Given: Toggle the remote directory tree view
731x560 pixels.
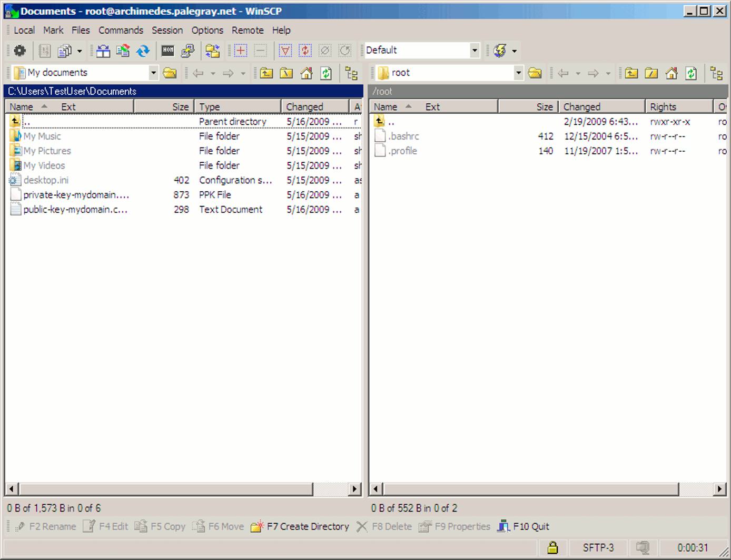Looking at the screenshot, I should (x=716, y=73).
